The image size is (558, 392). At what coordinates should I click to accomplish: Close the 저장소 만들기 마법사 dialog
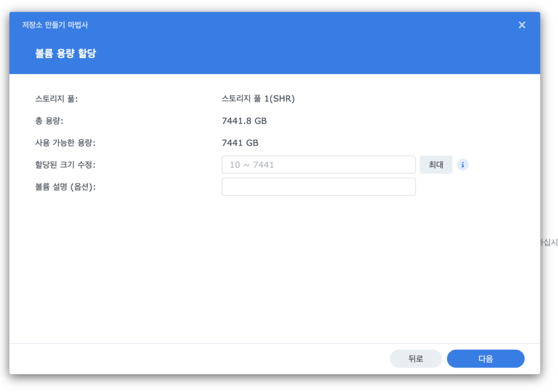coord(521,25)
